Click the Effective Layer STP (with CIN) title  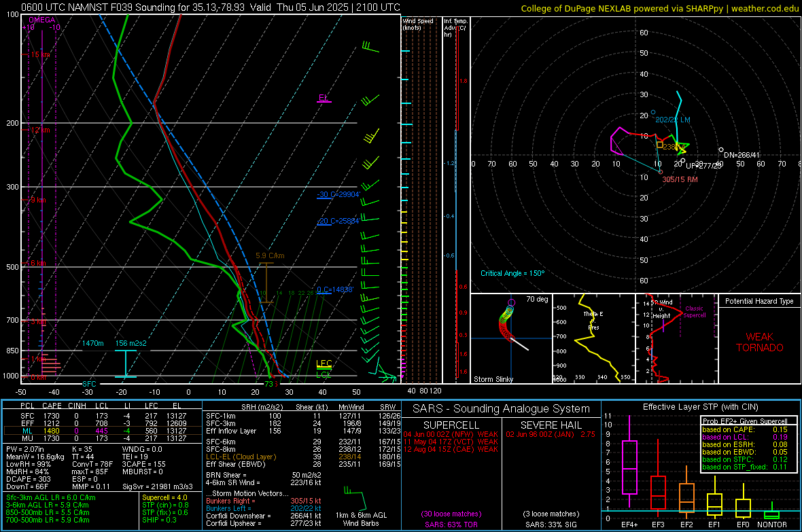[x=700, y=407]
